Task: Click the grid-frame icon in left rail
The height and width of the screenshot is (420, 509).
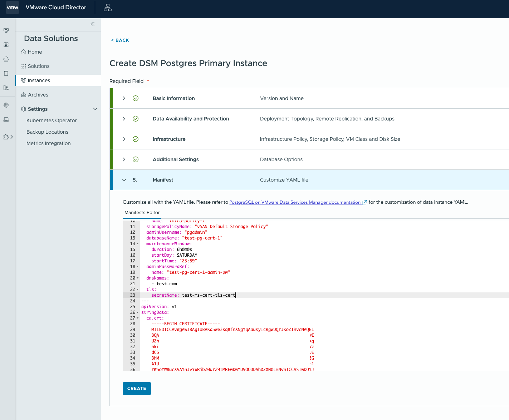Action: point(6,45)
